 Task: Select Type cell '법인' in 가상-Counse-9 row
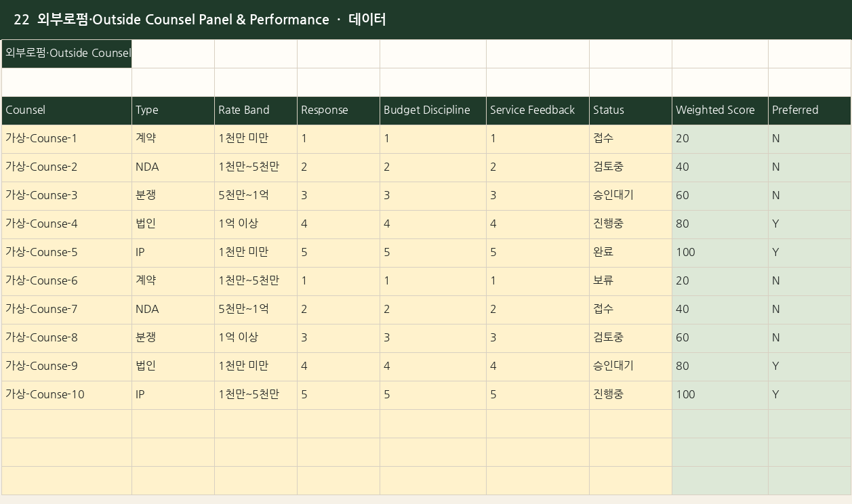point(173,366)
